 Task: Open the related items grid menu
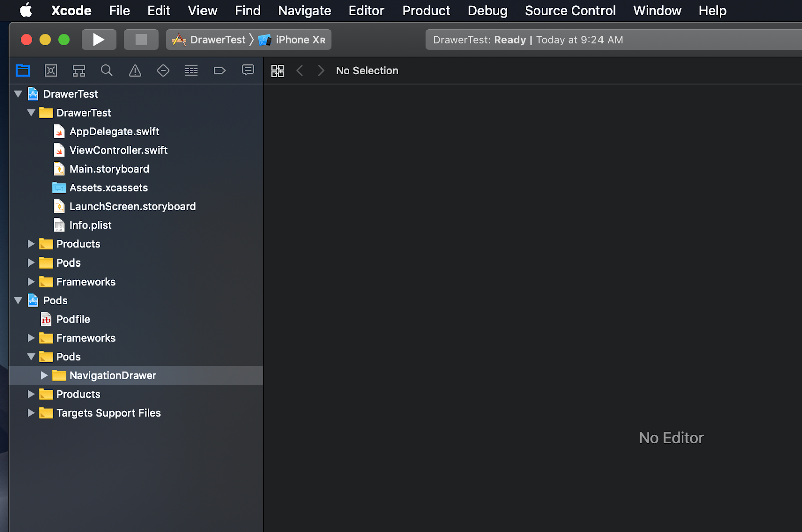coord(277,71)
